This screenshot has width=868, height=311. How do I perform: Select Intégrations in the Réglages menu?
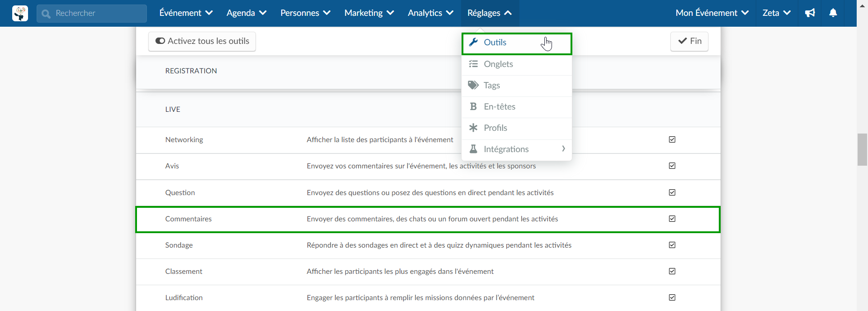[x=517, y=149]
